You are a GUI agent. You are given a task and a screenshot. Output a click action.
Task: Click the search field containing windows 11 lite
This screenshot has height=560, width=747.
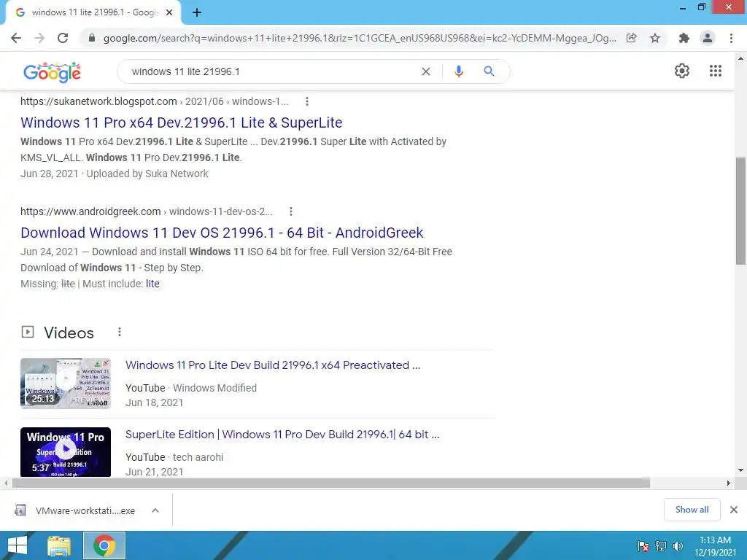tap(271, 71)
